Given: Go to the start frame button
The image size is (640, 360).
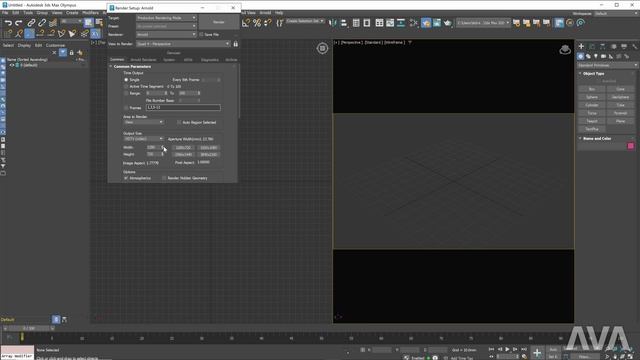Looking at the screenshot, I should tap(491, 349).
